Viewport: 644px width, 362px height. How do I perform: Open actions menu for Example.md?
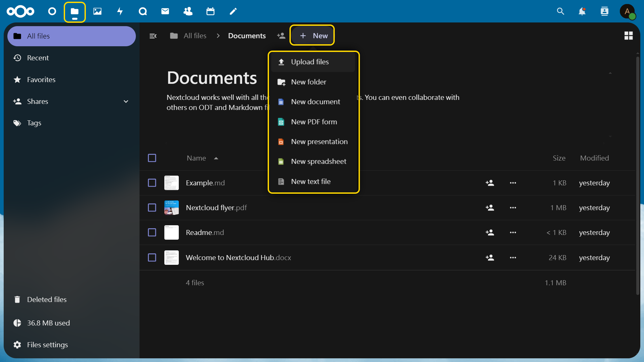point(513,183)
